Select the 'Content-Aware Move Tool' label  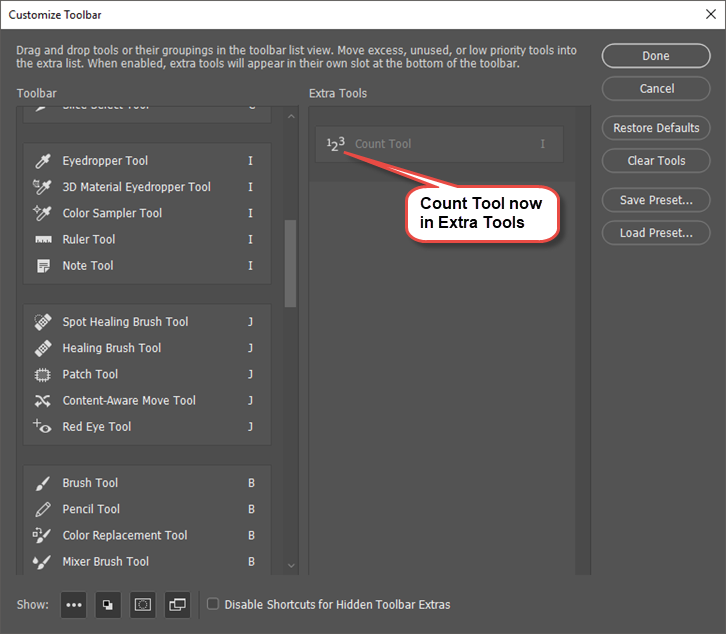[129, 401]
